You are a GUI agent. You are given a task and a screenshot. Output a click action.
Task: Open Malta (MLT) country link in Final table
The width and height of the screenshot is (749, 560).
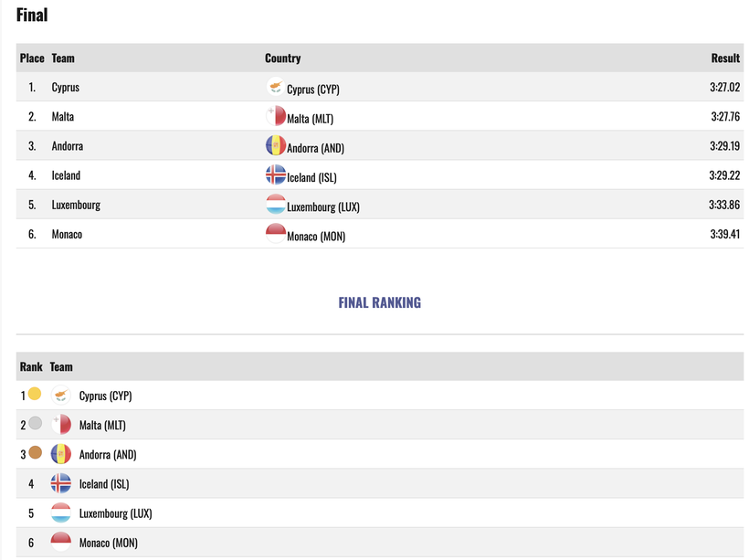(310, 119)
